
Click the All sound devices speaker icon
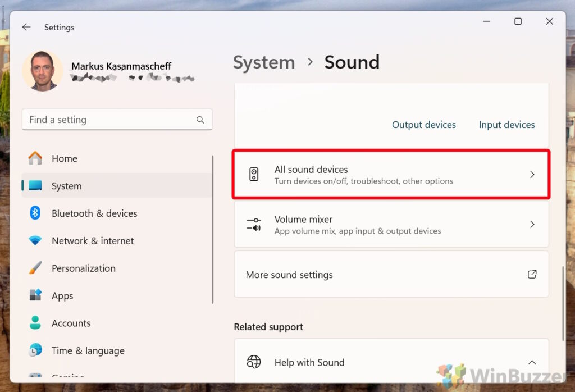click(x=254, y=174)
